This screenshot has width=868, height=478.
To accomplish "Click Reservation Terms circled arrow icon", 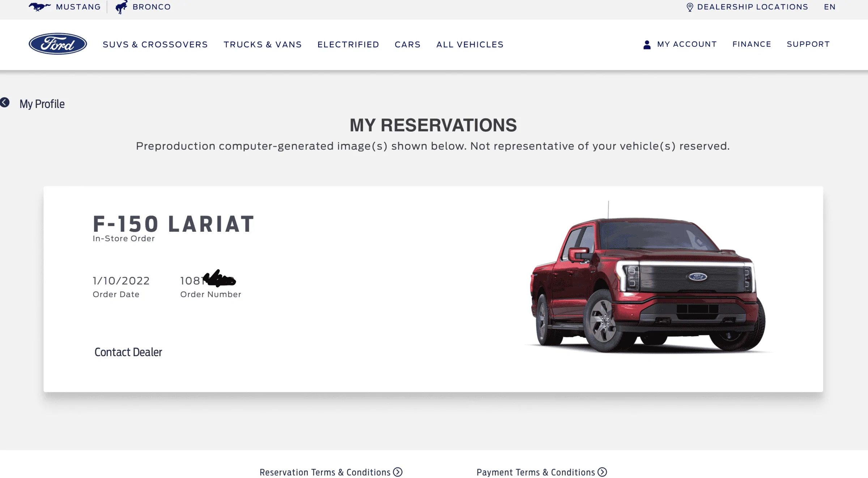I will [x=398, y=472].
